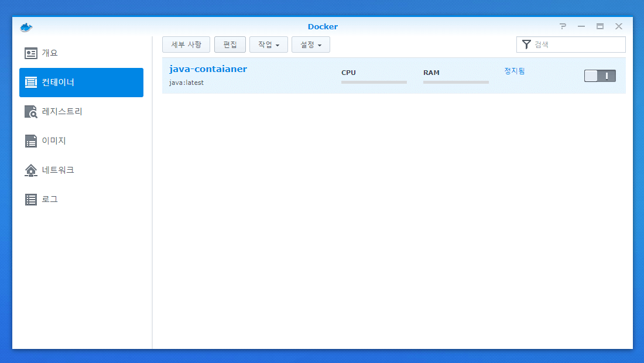The height and width of the screenshot is (363, 644).
Task: Open the help question mark icon
Action: pos(563,26)
